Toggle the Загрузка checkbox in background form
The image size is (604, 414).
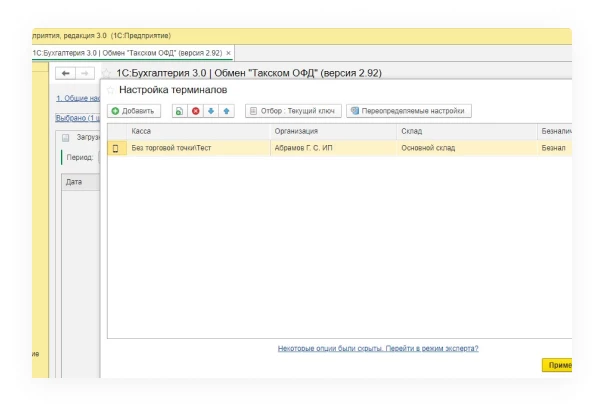coord(66,137)
